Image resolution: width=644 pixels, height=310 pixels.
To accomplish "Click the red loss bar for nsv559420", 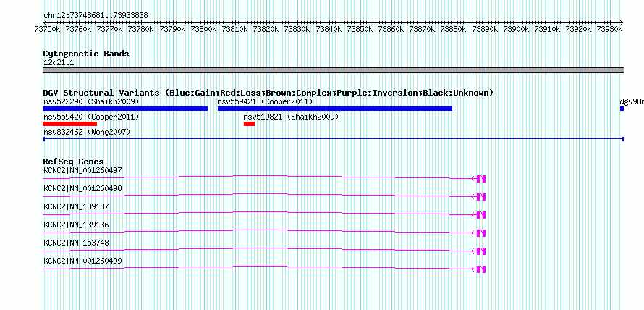I will click(x=69, y=124).
